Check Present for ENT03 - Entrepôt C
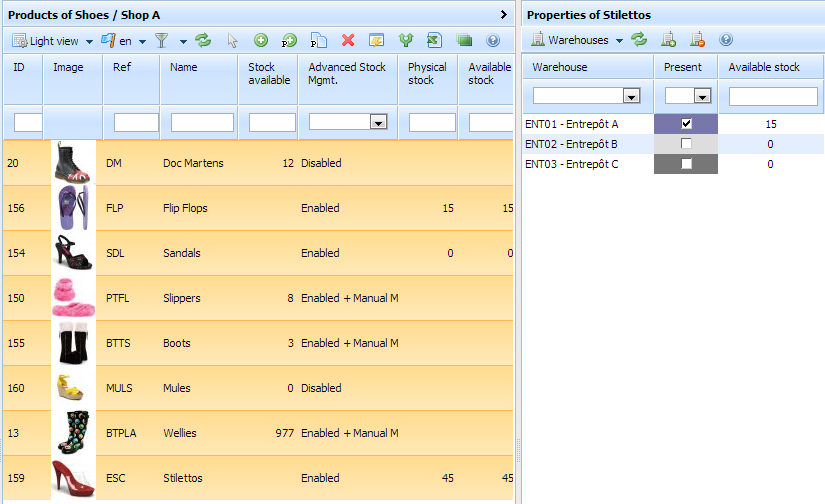This screenshot has height=504, width=825. [686, 164]
